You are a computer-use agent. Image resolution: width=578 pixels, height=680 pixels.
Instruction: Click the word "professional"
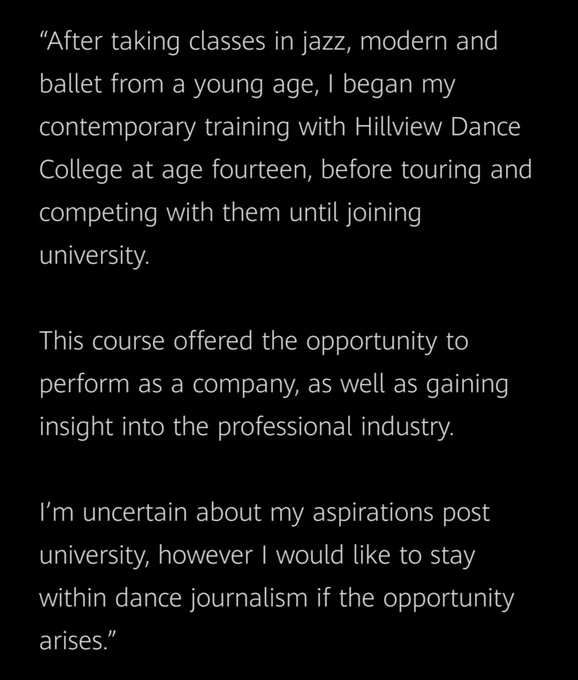[x=285, y=427]
